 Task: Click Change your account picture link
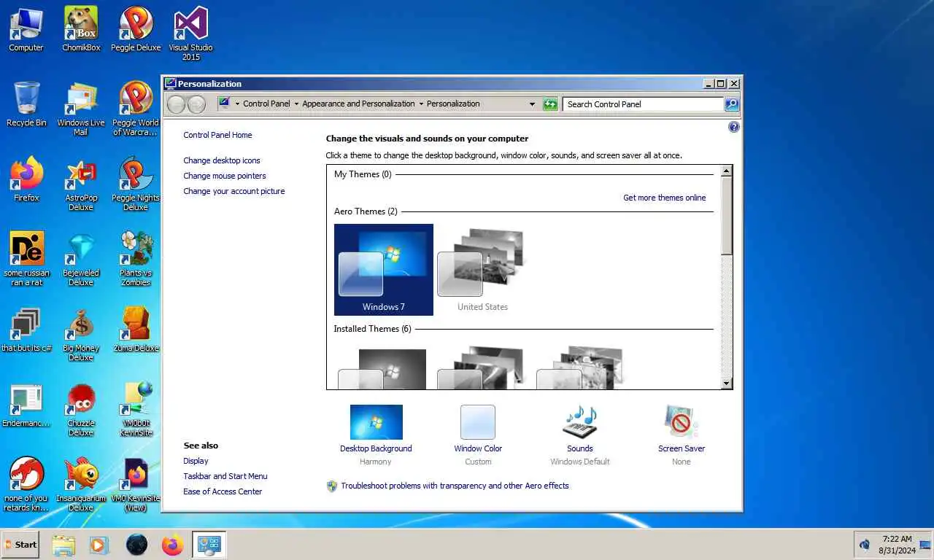pos(234,191)
